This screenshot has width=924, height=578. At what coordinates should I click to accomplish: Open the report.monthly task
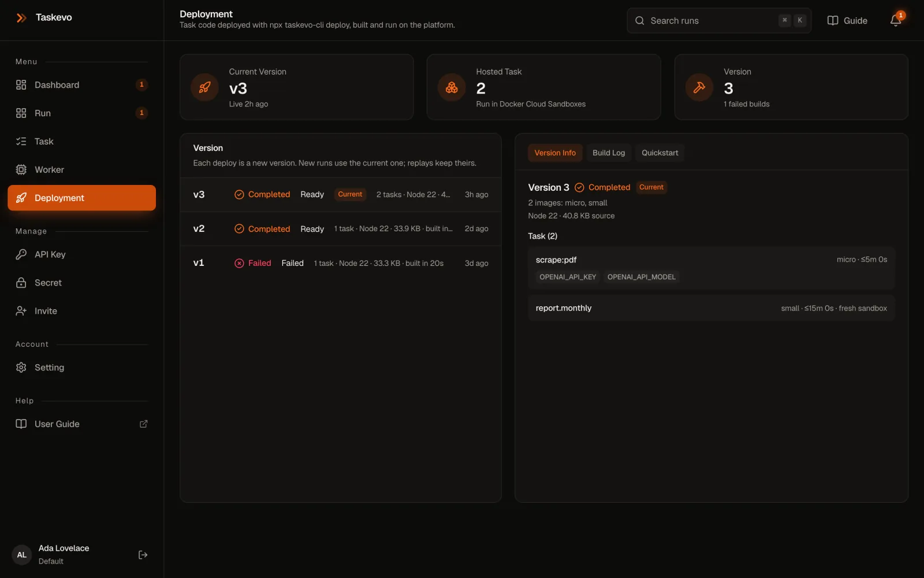[711, 308]
